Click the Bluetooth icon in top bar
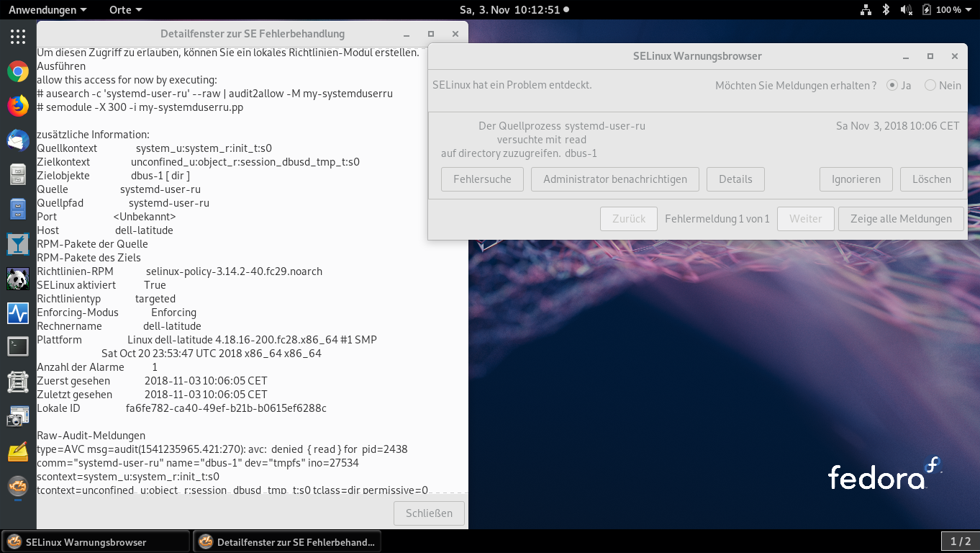 click(886, 10)
